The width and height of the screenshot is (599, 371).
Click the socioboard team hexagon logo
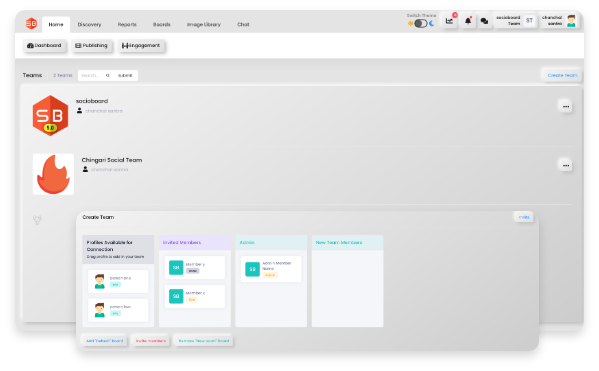click(50, 115)
